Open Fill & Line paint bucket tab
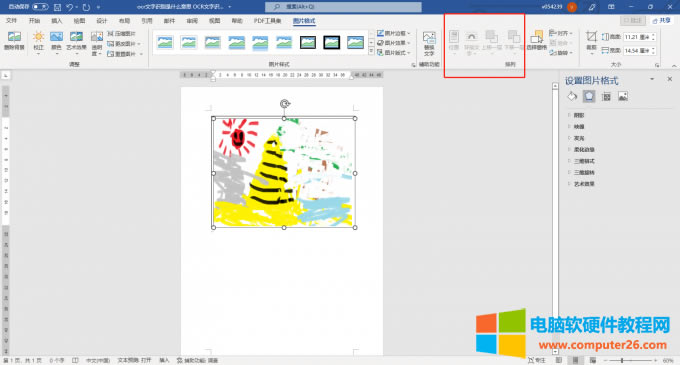The width and height of the screenshot is (680, 365). coord(572,96)
